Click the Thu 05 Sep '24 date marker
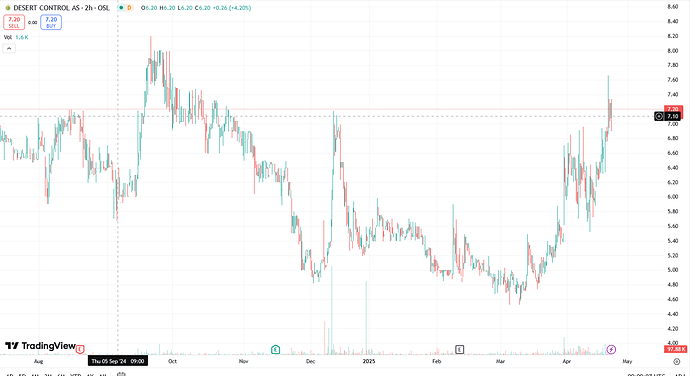Viewport: 690px width, 376px height. pos(117,361)
